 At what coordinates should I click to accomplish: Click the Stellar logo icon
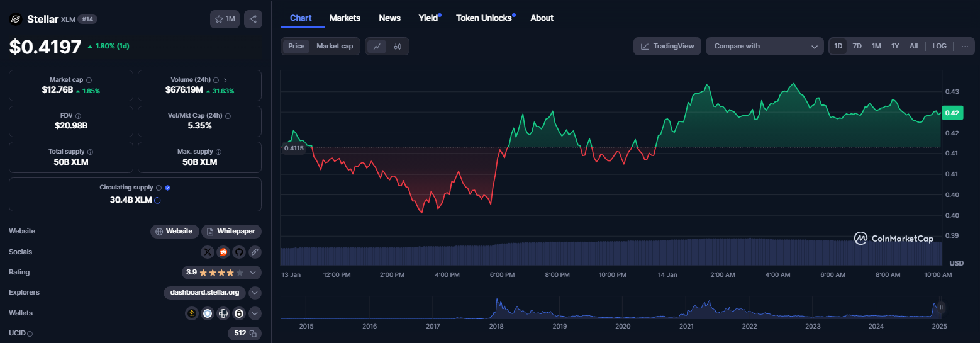16,19
